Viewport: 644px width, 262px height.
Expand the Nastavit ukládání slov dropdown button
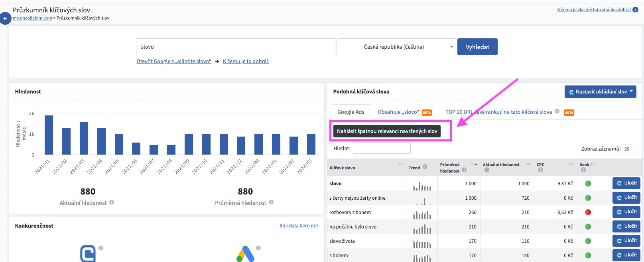(601, 91)
